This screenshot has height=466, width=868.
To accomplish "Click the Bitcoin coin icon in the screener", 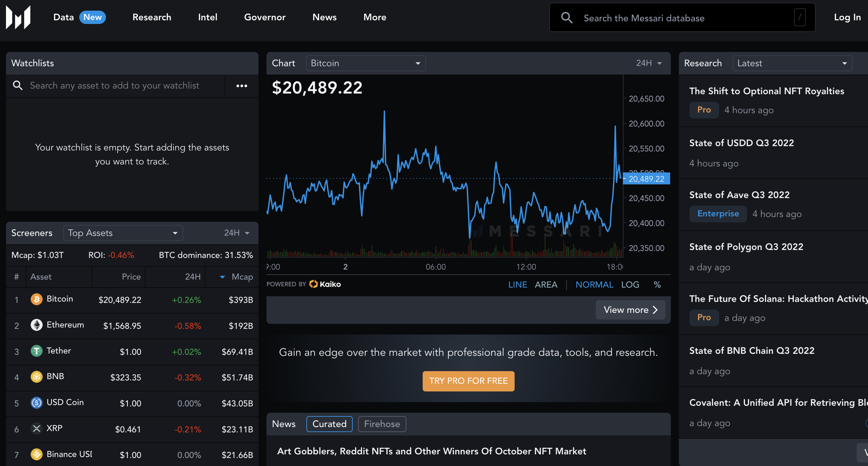I will coord(36,299).
